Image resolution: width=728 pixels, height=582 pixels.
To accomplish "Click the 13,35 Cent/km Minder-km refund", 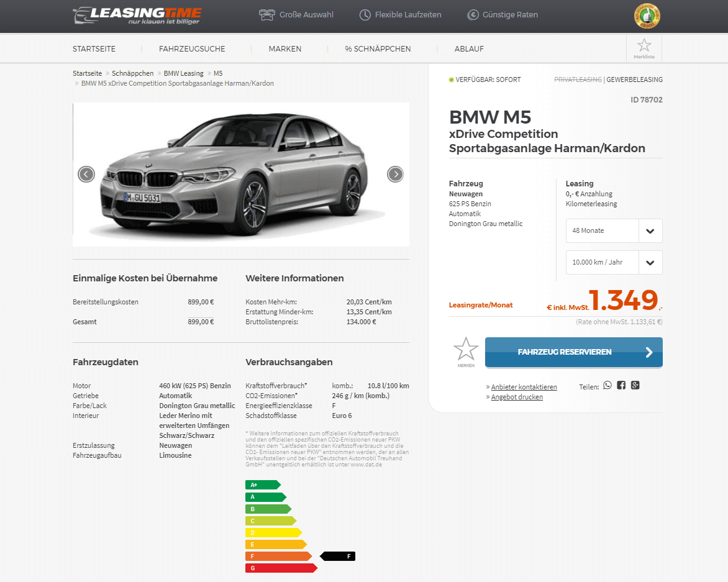I will tap(369, 312).
